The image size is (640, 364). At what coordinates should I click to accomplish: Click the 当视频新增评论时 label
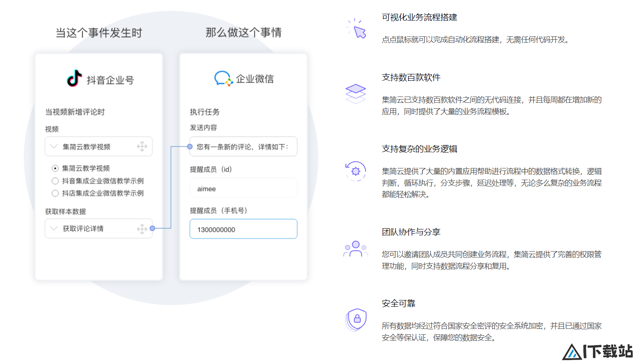tap(75, 112)
